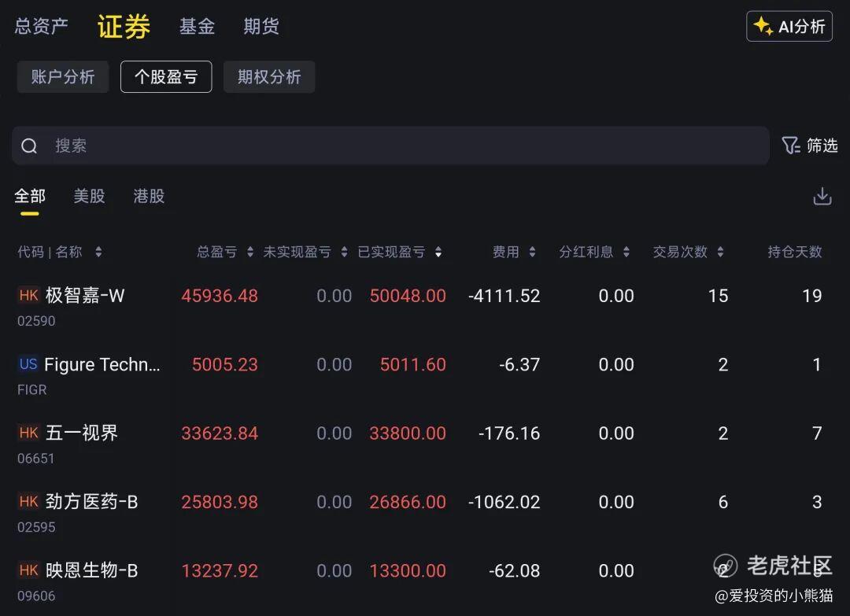This screenshot has height=616, width=850.
Task: Click HK market badge for 劲方医药-B
Action: pos(29,501)
